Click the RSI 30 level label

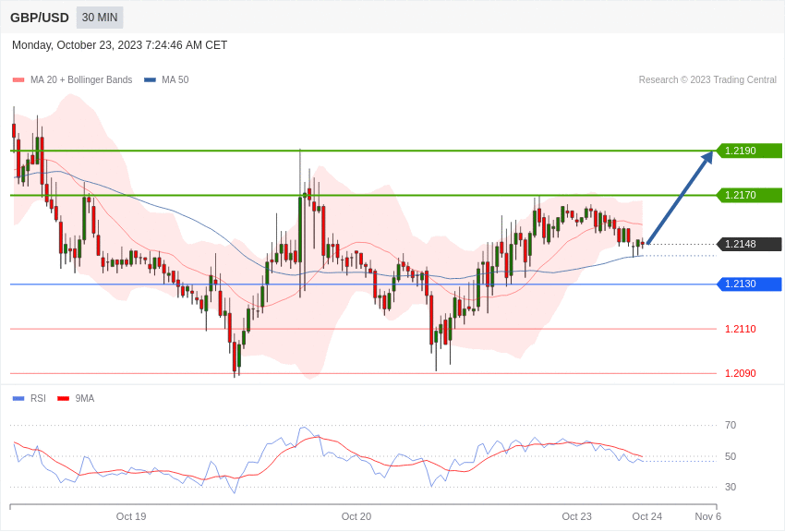click(731, 487)
